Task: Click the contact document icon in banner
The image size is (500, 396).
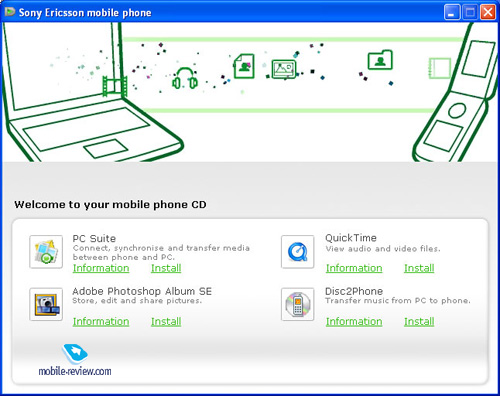Action: coord(244,66)
